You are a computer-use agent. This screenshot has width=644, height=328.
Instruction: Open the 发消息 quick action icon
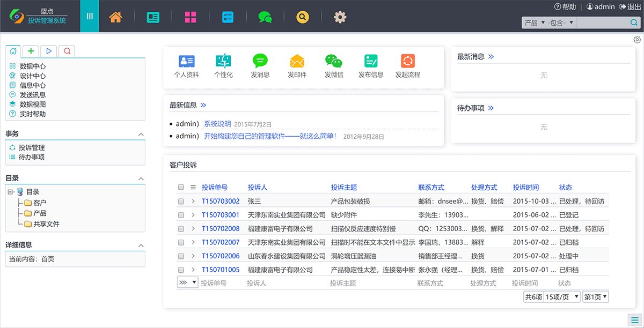click(x=260, y=62)
